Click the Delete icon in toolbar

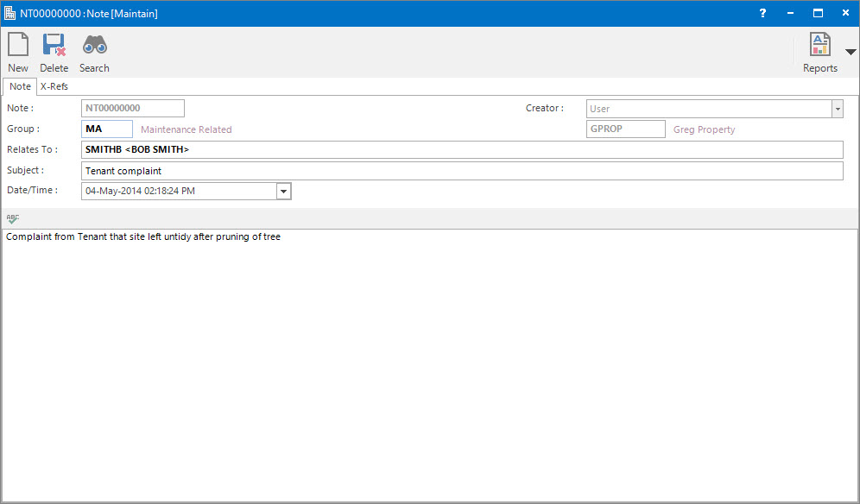[x=54, y=46]
